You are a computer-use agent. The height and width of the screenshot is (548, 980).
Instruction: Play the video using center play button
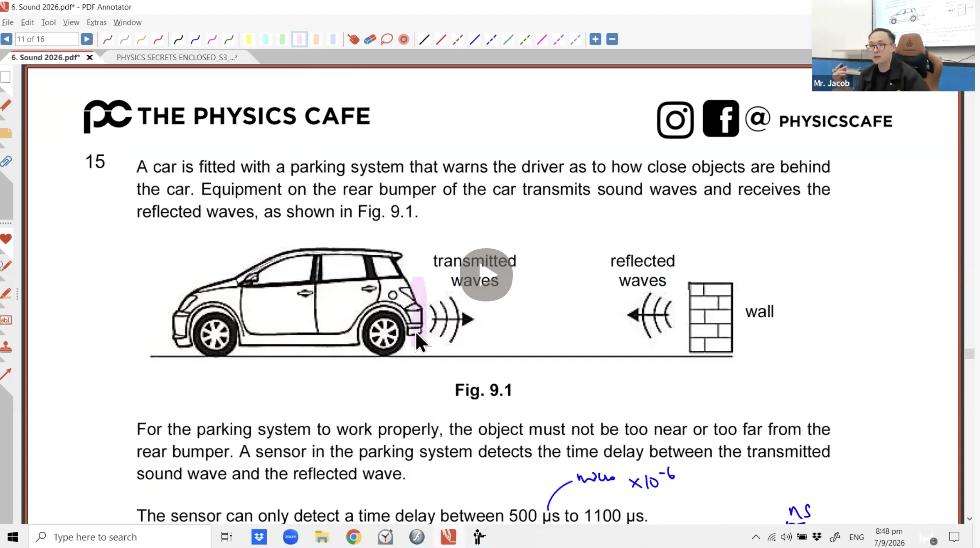(486, 275)
